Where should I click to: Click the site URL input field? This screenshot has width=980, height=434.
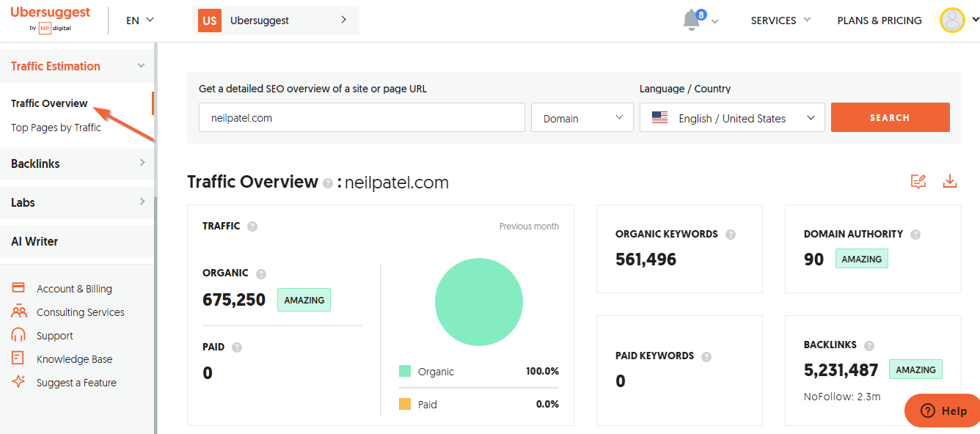[x=362, y=118]
